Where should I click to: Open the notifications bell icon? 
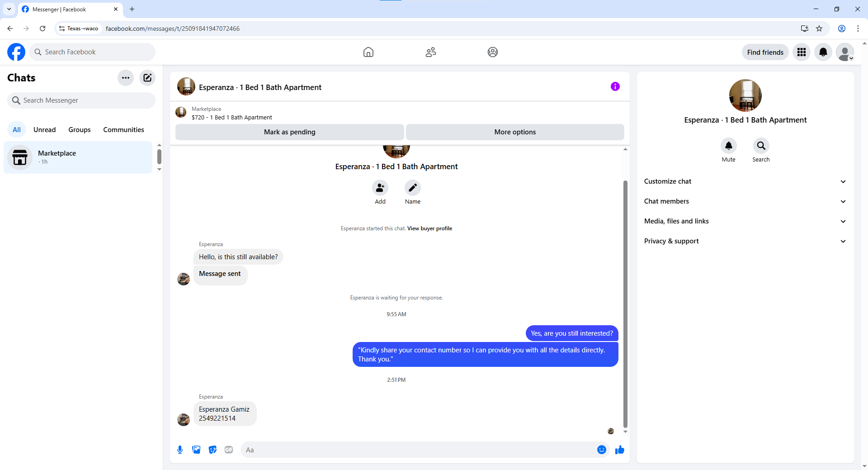823,52
